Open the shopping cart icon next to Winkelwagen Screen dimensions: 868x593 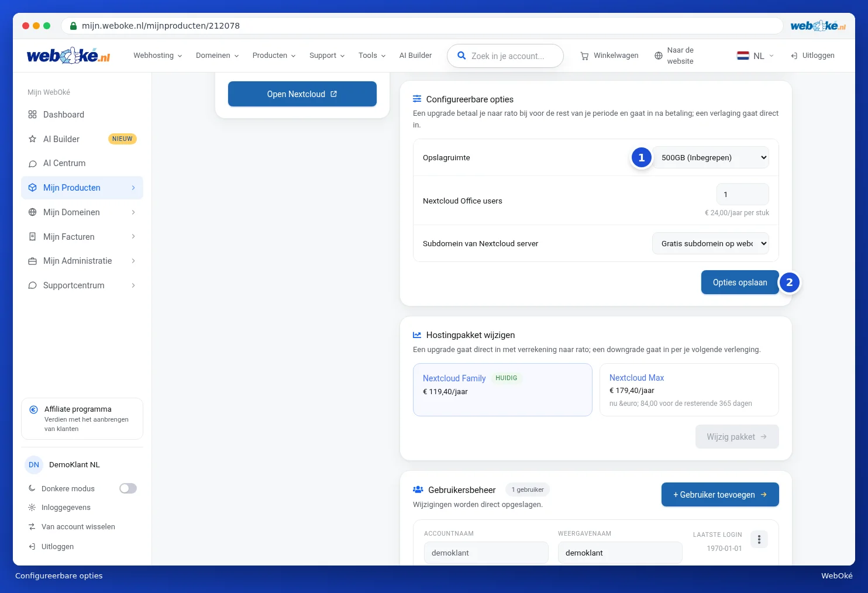pos(584,56)
